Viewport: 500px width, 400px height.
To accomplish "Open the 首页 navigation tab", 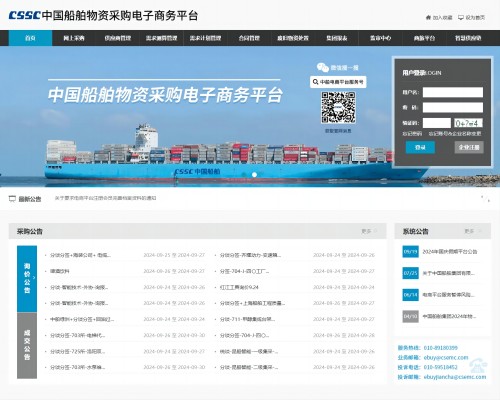I will pos(30,38).
